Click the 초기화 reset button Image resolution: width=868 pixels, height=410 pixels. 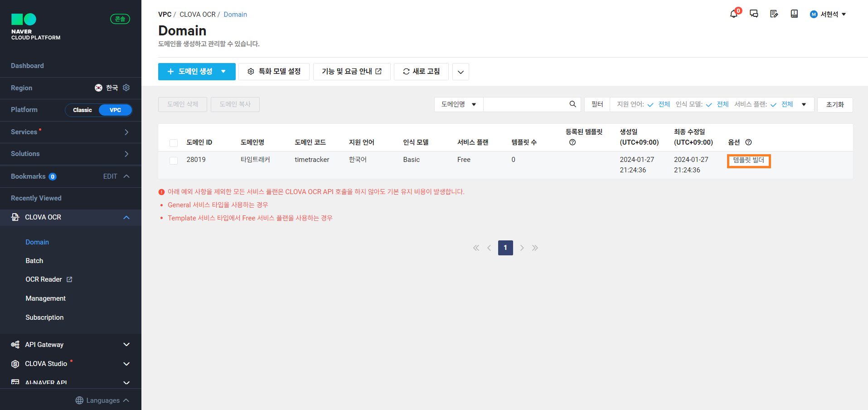pos(835,105)
